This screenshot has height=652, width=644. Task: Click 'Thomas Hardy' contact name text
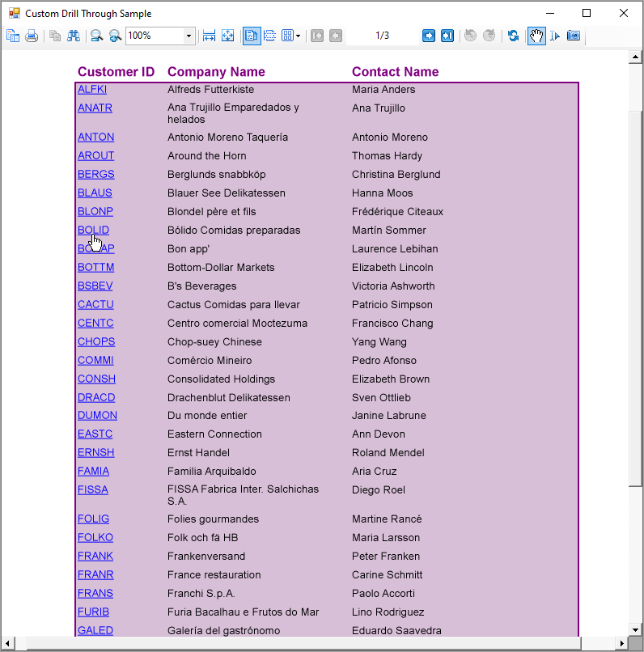pos(387,156)
